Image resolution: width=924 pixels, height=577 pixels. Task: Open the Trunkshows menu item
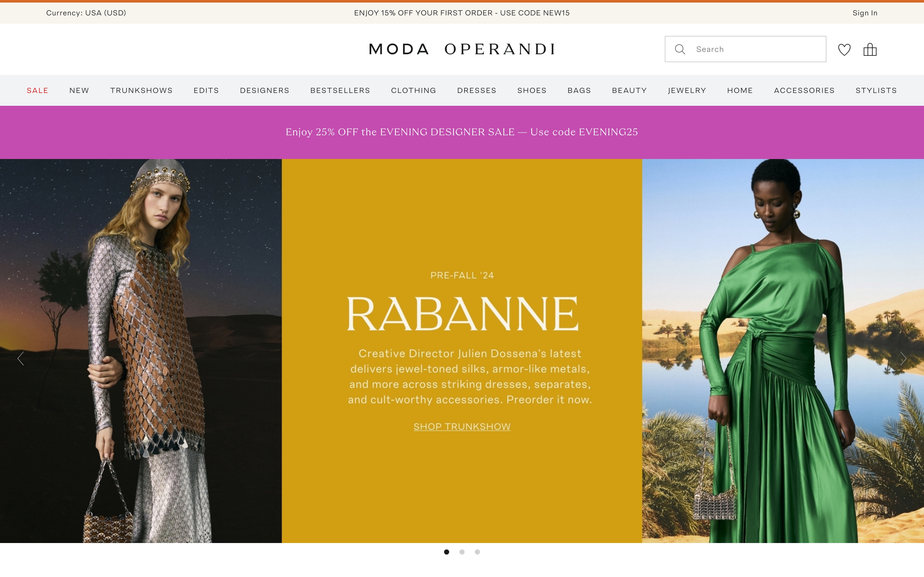pyautogui.click(x=141, y=90)
